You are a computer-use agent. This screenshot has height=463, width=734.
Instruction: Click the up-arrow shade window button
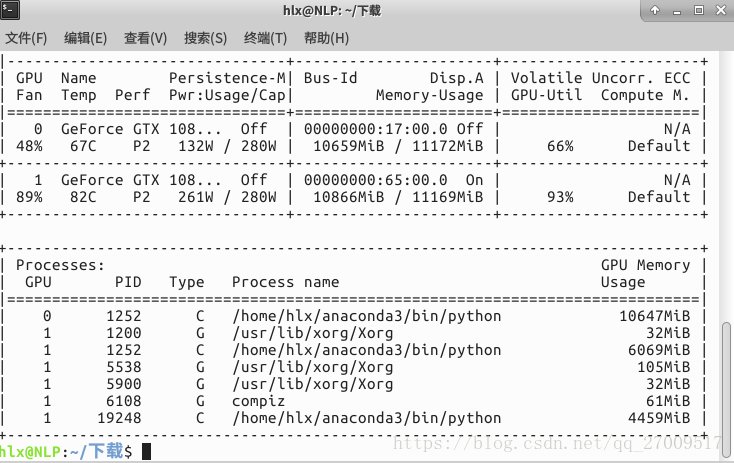[x=655, y=10]
